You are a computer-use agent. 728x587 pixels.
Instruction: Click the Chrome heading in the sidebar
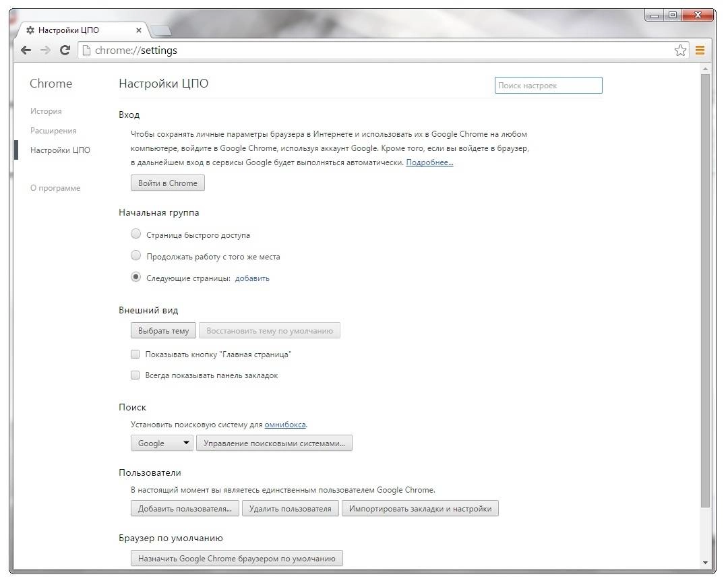[51, 84]
